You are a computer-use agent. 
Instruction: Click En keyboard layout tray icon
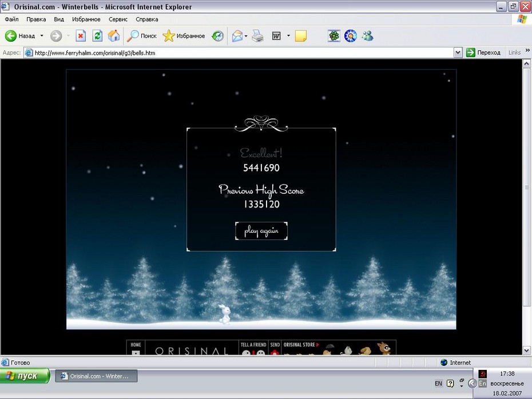(482, 384)
